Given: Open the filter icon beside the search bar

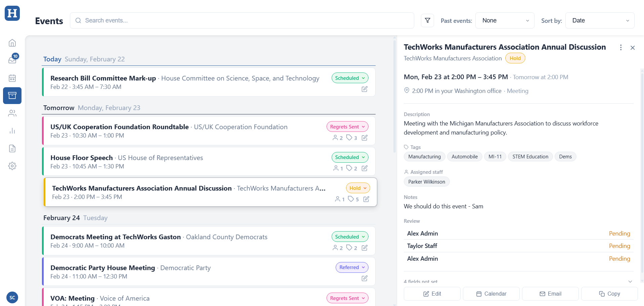Looking at the screenshot, I should tap(427, 20).
